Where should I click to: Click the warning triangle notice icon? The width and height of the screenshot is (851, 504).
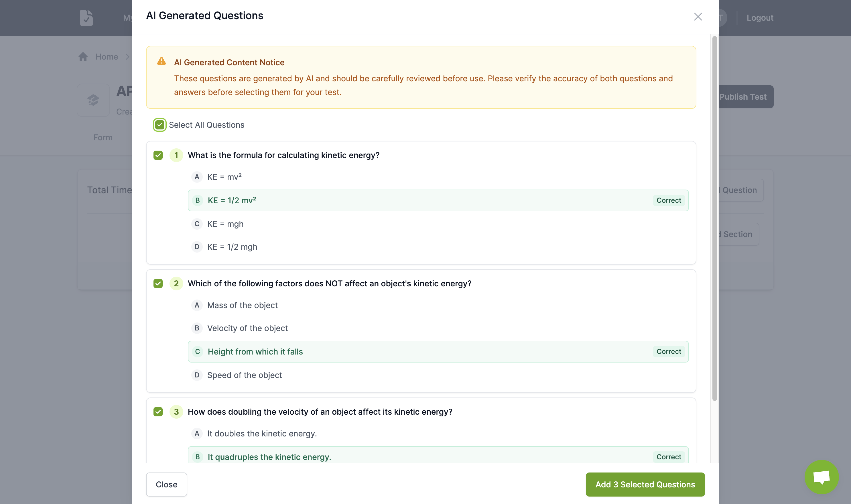(161, 61)
